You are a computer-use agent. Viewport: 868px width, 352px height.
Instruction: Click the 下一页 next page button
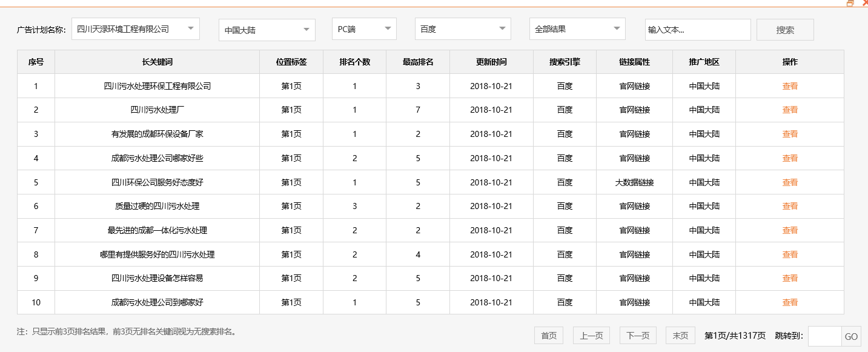pyautogui.click(x=636, y=335)
